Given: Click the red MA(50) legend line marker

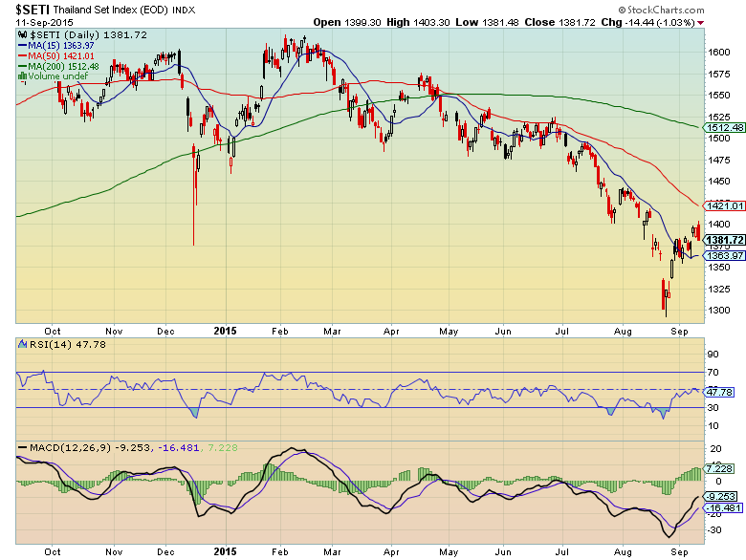Looking at the screenshot, I should point(21,57).
